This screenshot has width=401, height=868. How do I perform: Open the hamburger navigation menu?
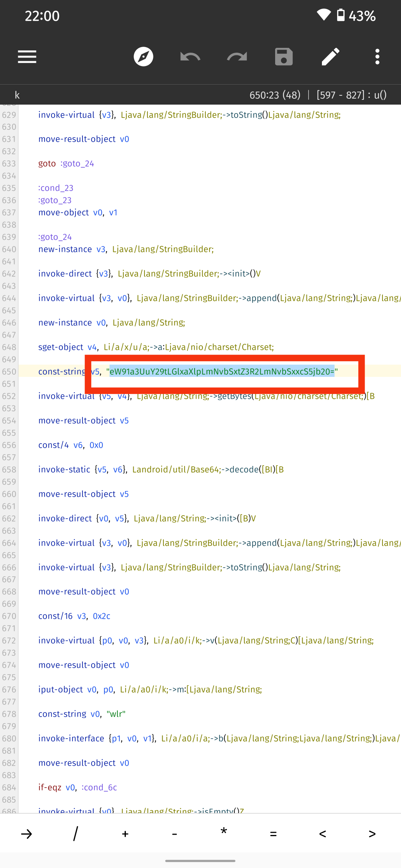point(27,57)
